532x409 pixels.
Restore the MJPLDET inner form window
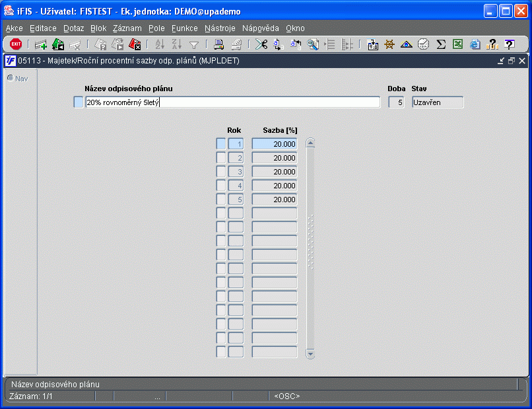point(512,61)
